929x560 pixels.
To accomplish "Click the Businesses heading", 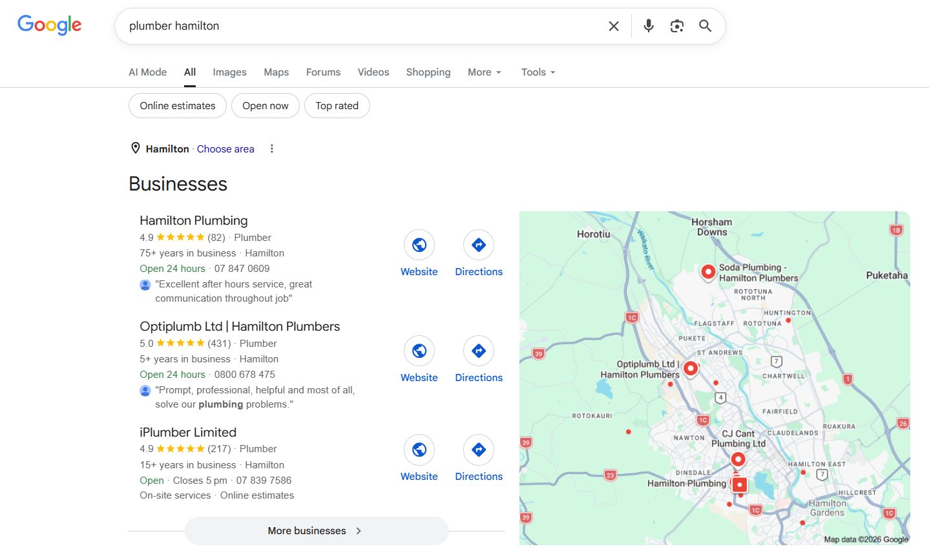I will 178,184.
